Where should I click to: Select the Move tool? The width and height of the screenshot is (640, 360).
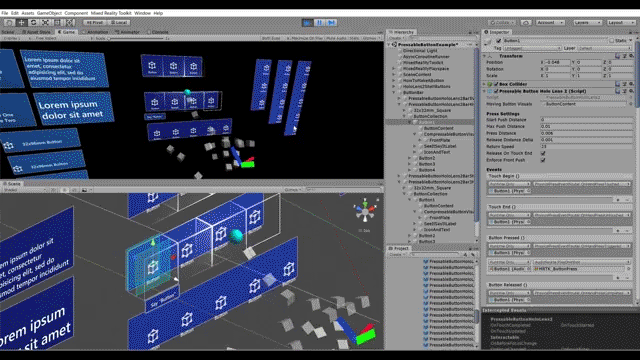(x=22, y=22)
